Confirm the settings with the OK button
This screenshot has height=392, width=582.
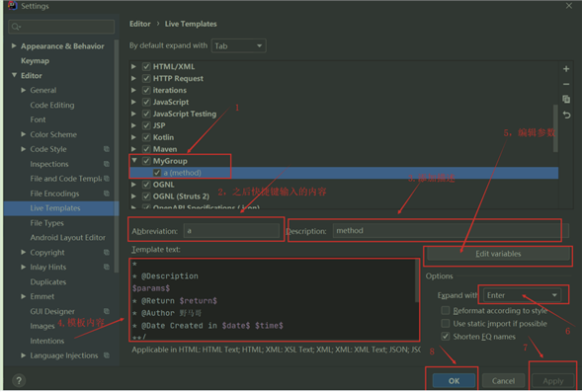pos(454,381)
